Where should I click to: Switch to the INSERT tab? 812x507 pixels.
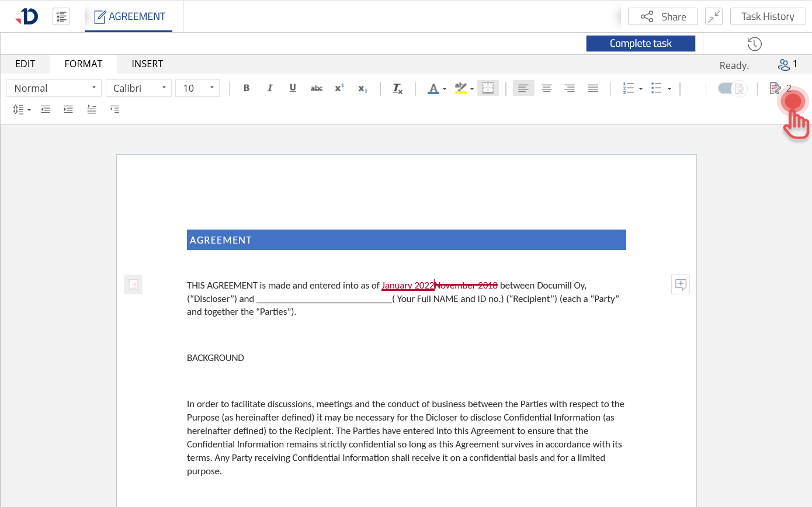[x=147, y=64]
